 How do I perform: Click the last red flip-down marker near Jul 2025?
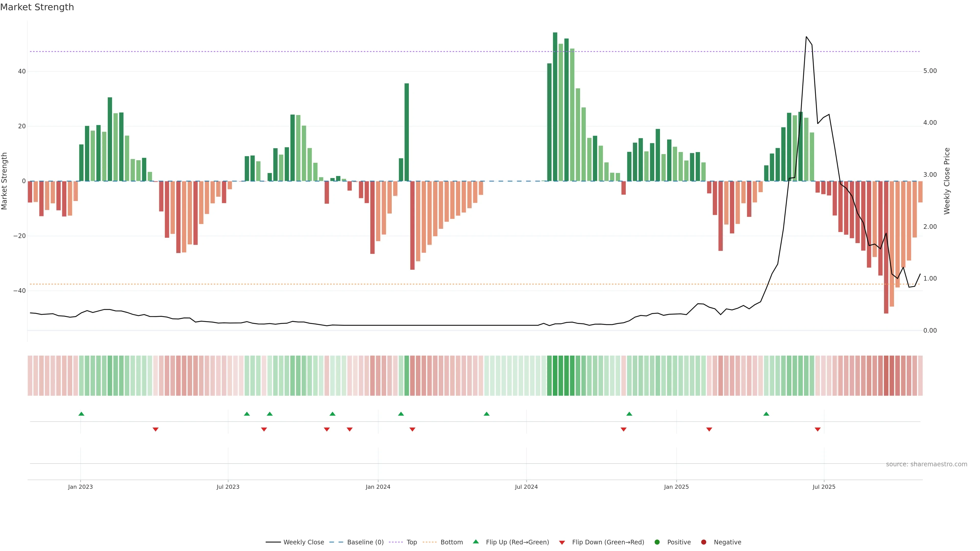[817, 429]
